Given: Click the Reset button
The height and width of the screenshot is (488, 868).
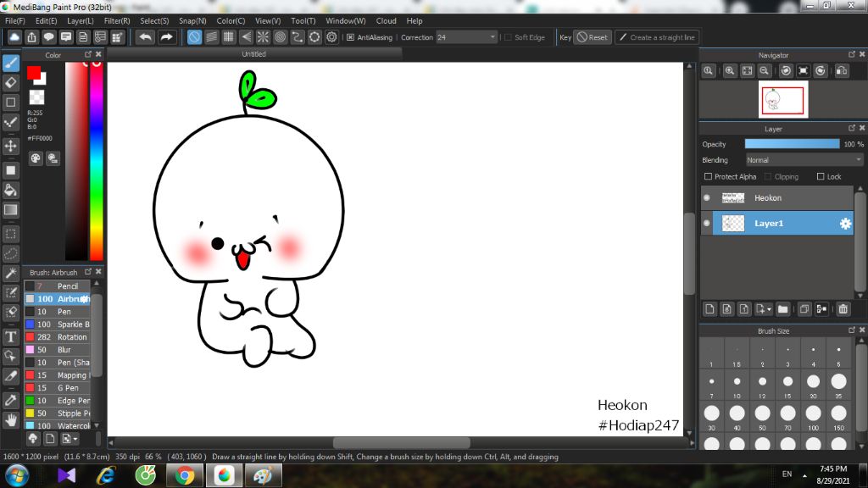Looking at the screenshot, I should pyautogui.click(x=593, y=37).
